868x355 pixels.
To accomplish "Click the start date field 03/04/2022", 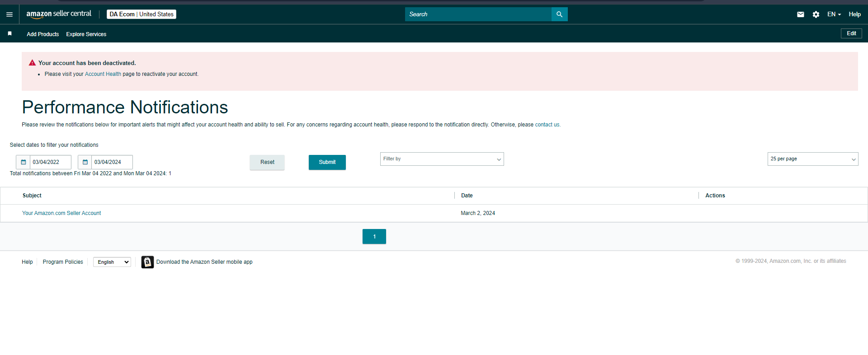I will click(x=51, y=162).
